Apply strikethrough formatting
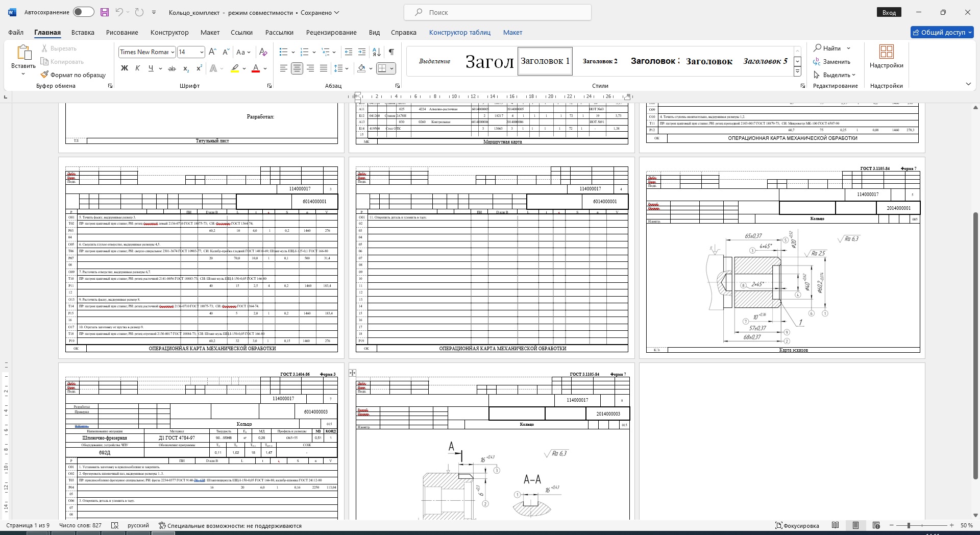 pyautogui.click(x=172, y=68)
